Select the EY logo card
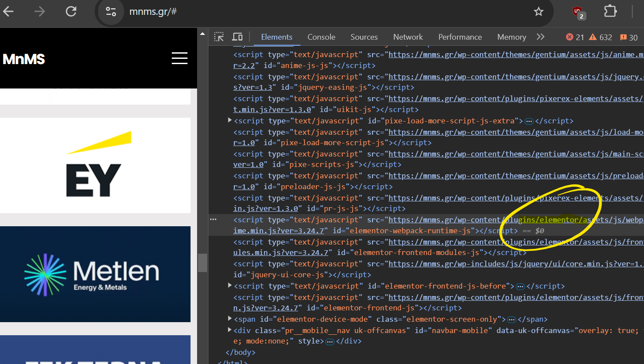Image resolution: width=644 pixels, height=364 pixels. click(95, 165)
